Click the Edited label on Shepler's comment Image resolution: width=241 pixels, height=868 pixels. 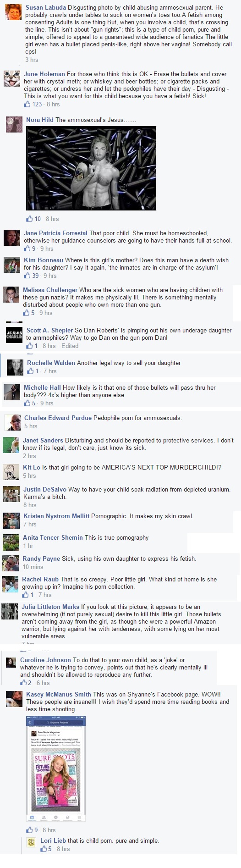click(x=70, y=346)
